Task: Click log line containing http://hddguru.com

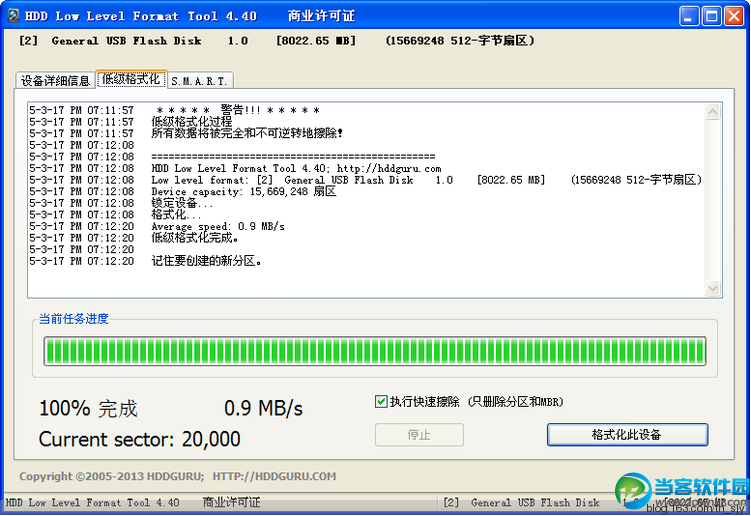Action: (296, 169)
